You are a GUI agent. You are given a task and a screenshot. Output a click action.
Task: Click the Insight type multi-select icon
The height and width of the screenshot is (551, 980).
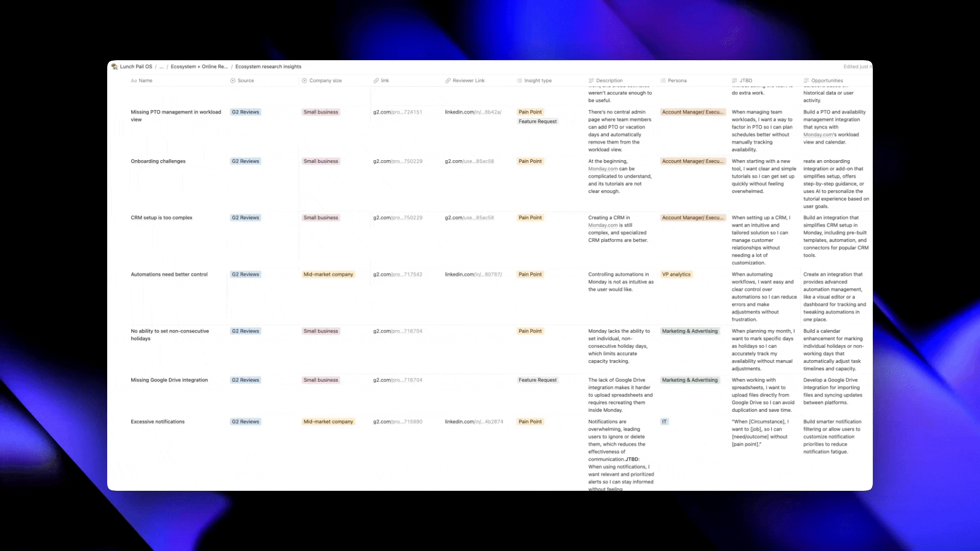(x=519, y=81)
